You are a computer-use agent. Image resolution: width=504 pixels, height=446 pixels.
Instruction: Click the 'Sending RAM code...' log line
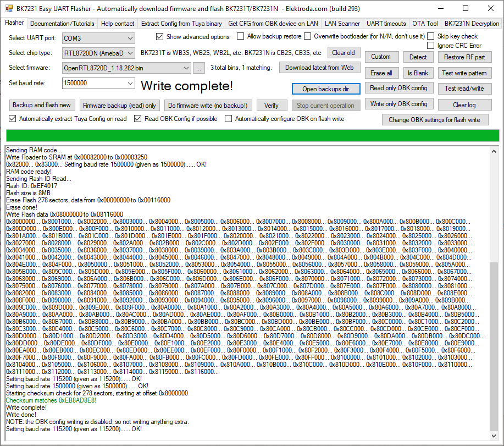pyautogui.click(x=34, y=150)
